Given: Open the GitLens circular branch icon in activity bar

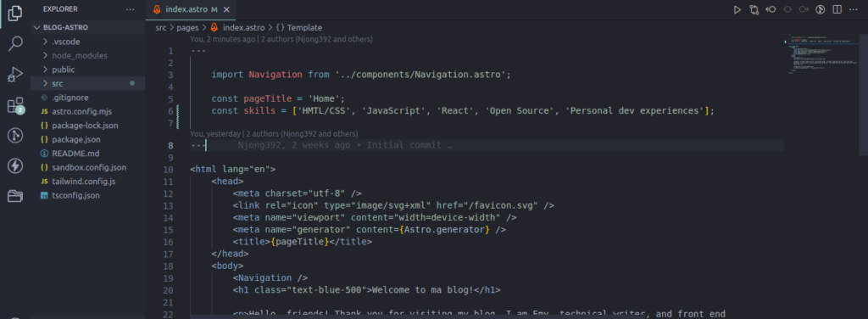Looking at the screenshot, I should click(x=15, y=136).
